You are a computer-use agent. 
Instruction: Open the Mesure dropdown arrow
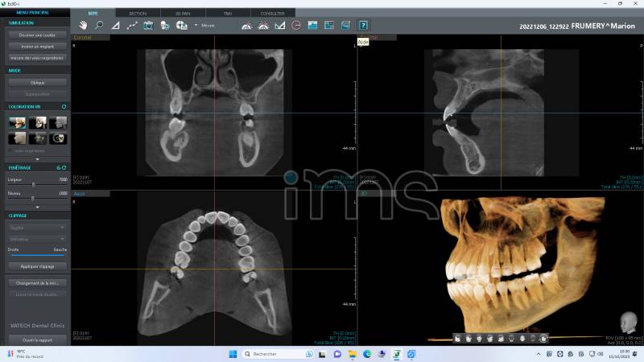pos(196,26)
